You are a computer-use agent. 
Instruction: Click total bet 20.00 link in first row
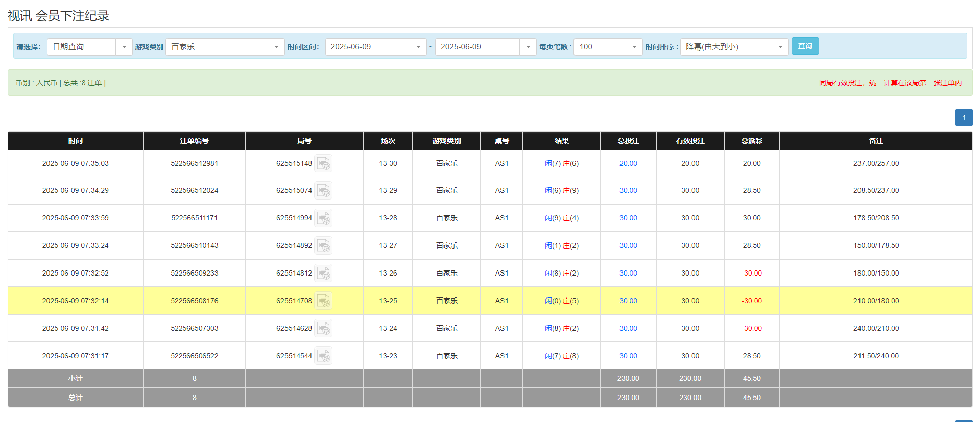point(628,164)
